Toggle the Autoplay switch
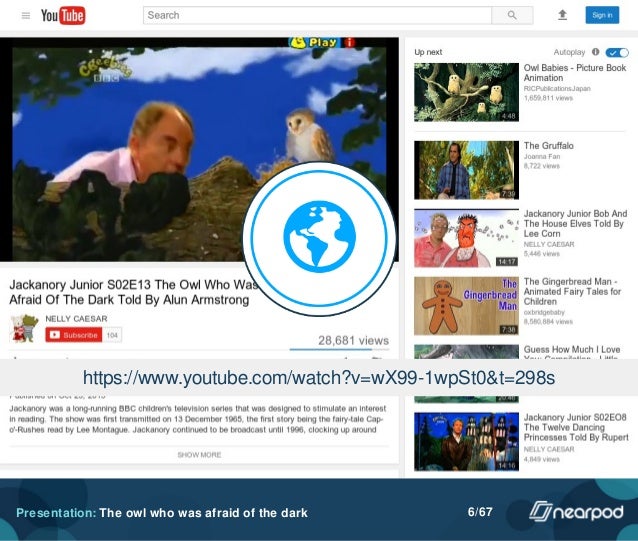This screenshot has height=541, width=638. (617, 52)
